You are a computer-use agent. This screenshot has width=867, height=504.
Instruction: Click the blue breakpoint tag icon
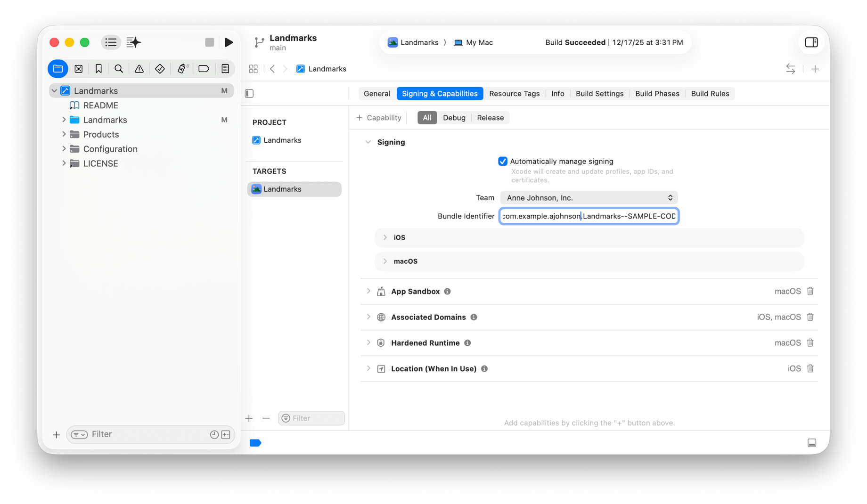[255, 443]
